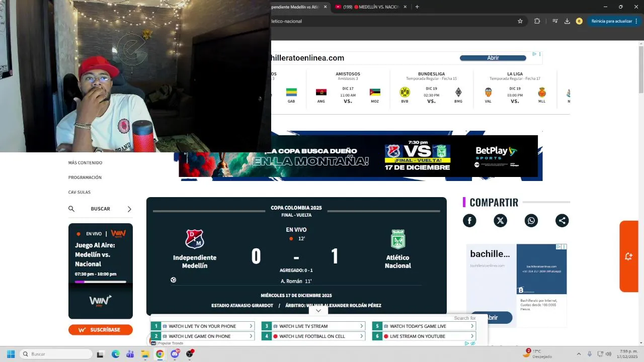This screenshot has height=362, width=644.
Task: Click the Valencia VAL crest
Action: pyautogui.click(x=488, y=92)
